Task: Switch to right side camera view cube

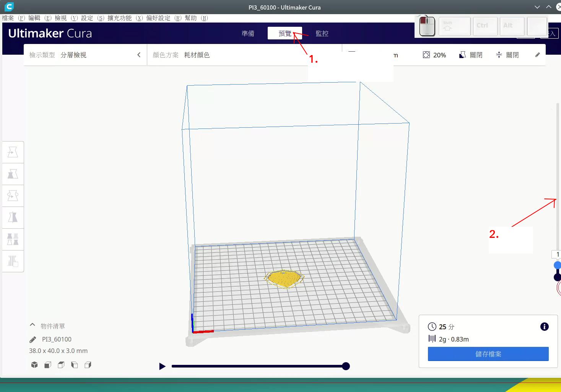Action: click(88, 365)
